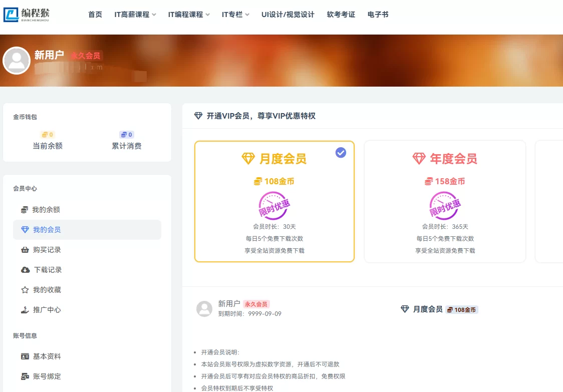Click 当前余额 label
The width and height of the screenshot is (563, 392).
48,146
